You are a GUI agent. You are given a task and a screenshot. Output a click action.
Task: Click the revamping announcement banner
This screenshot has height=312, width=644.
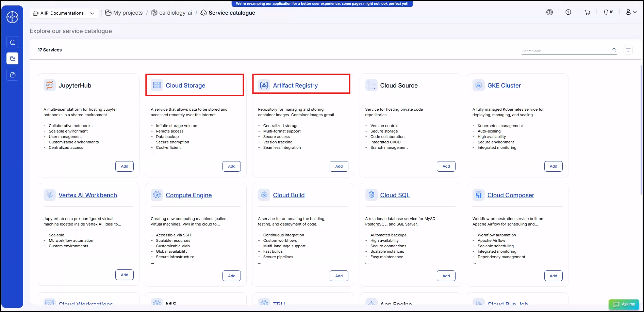coord(322,3)
